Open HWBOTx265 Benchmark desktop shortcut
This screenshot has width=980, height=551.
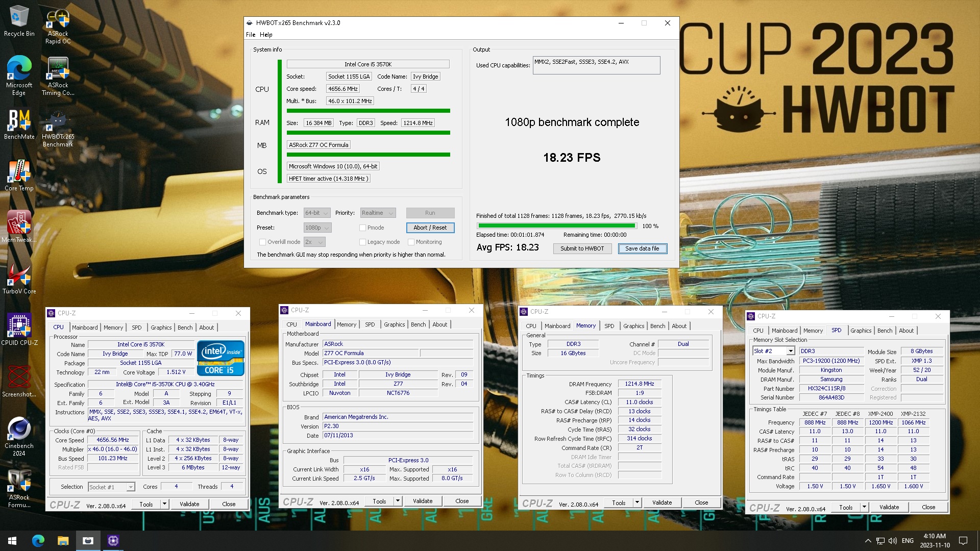pyautogui.click(x=58, y=129)
